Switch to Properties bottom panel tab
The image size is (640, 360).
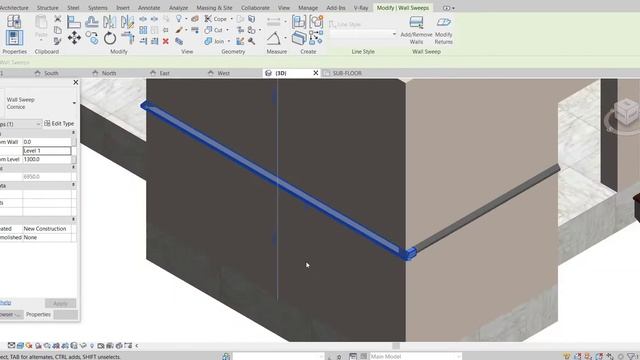coord(38,314)
